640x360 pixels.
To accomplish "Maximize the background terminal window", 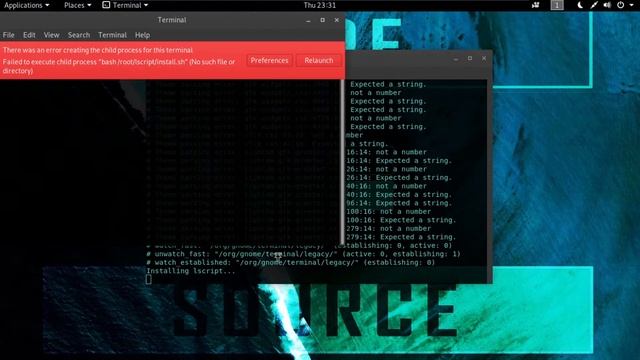I will pos(470,59).
